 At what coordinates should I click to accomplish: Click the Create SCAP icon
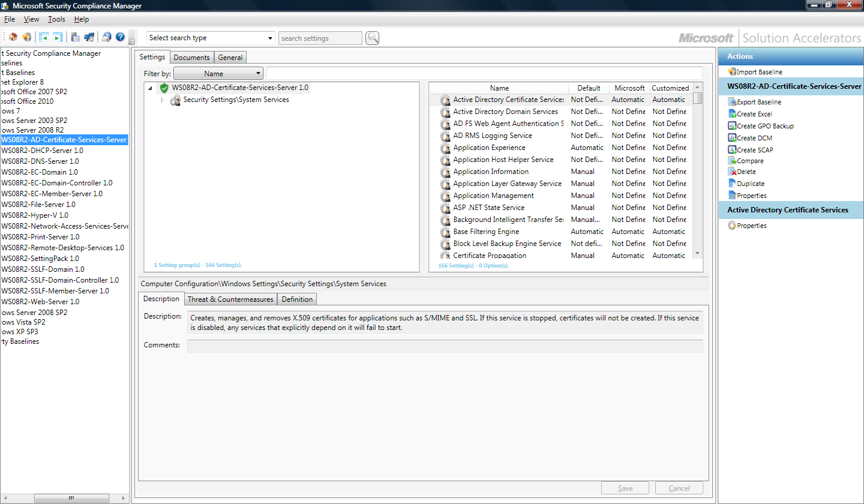pos(732,149)
